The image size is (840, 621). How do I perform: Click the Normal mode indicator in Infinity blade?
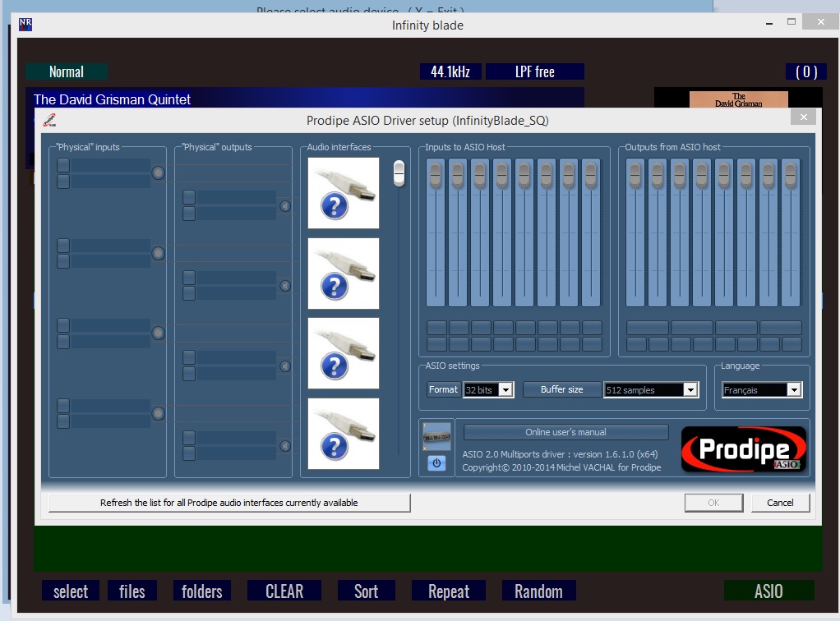[x=67, y=71]
